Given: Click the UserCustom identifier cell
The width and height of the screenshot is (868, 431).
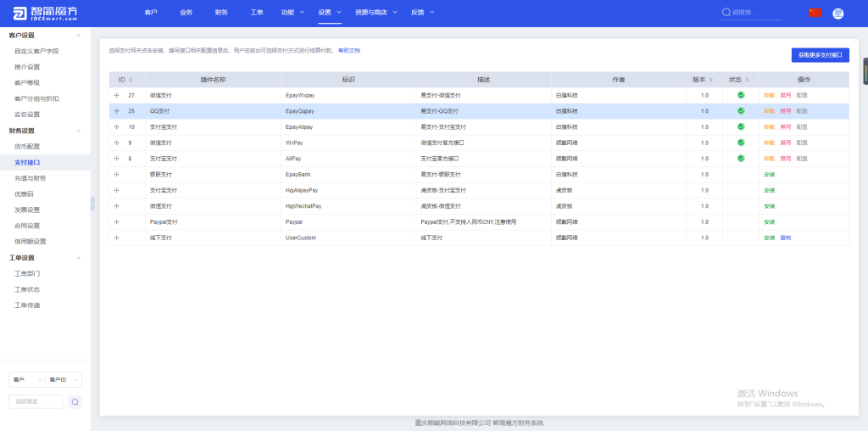Looking at the screenshot, I should click(348, 238).
